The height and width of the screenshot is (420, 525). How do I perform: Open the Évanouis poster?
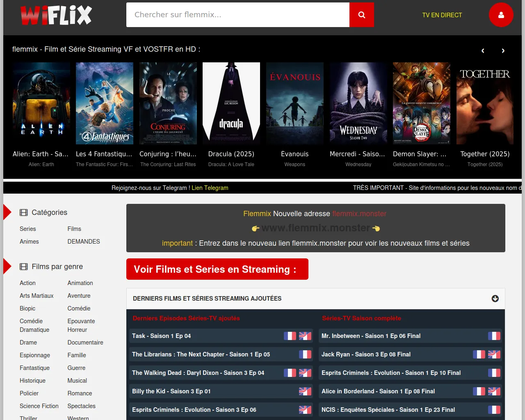click(295, 103)
